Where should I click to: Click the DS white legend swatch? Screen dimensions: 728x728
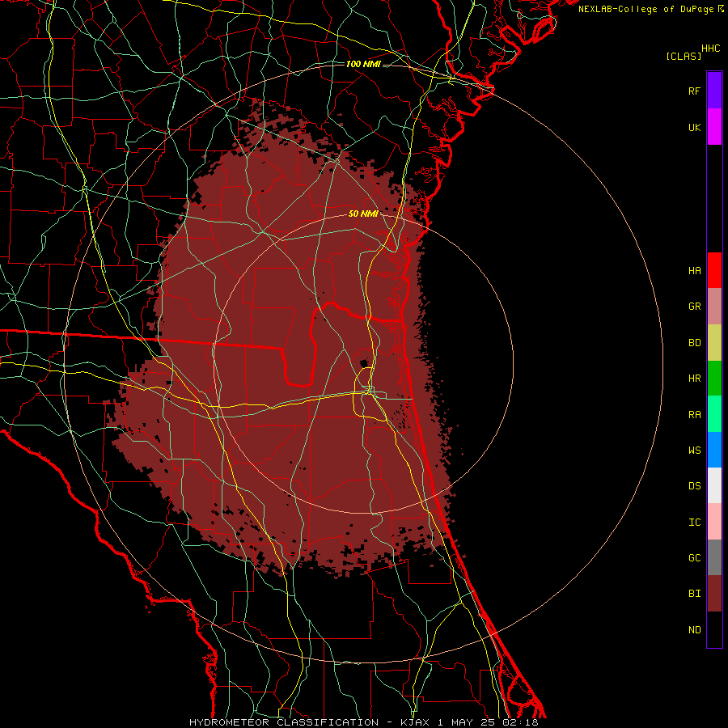tap(714, 485)
